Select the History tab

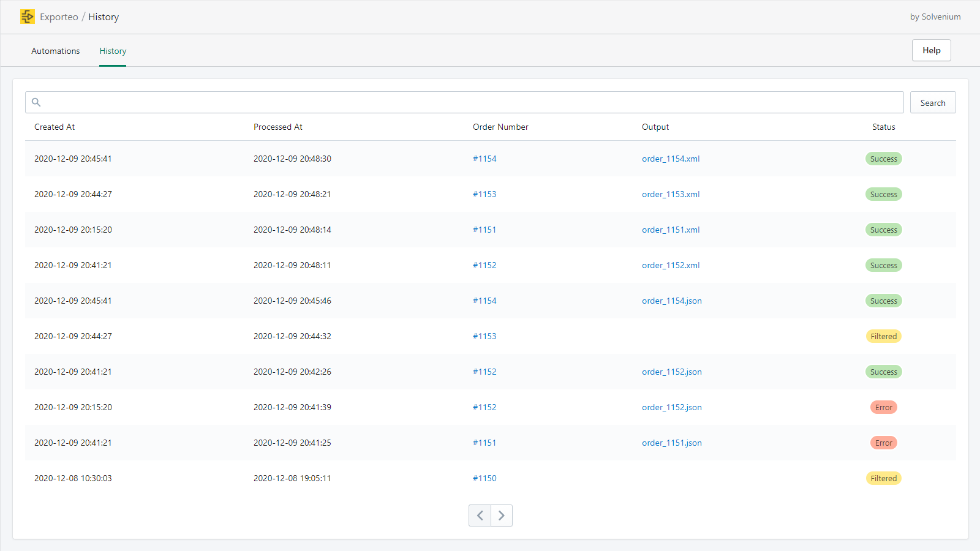pyautogui.click(x=113, y=51)
